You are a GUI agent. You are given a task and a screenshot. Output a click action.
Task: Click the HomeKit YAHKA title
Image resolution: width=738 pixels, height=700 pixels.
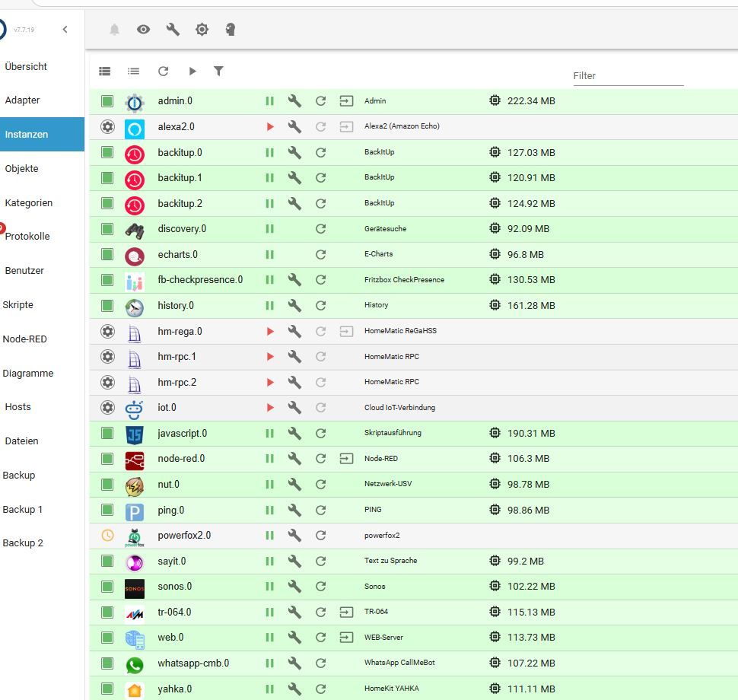[x=392, y=689]
